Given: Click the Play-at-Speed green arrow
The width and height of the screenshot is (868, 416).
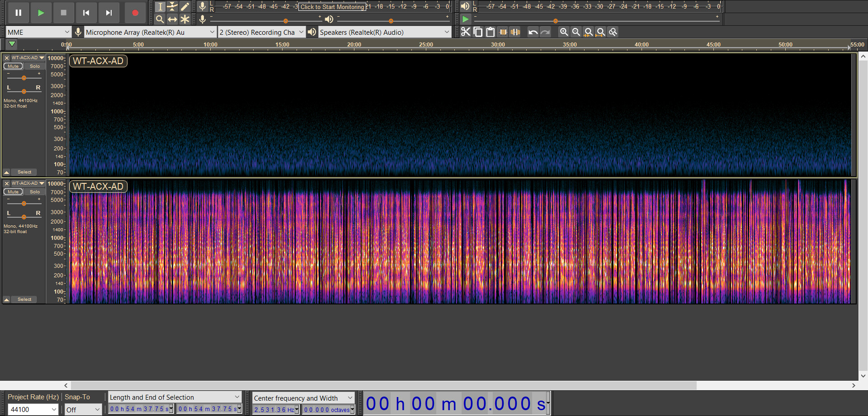Looking at the screenshot, I should [465, 19].
